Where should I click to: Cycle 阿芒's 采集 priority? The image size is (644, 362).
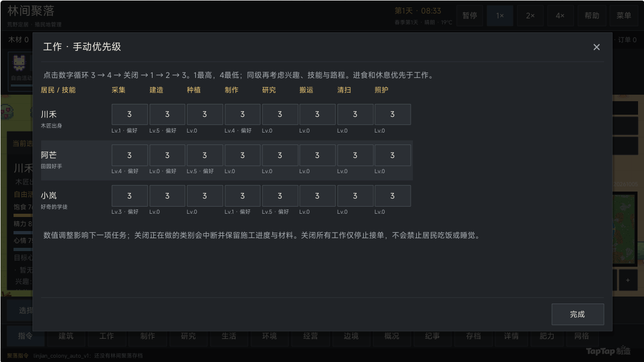pyautogui.click(x=129, y=155)
